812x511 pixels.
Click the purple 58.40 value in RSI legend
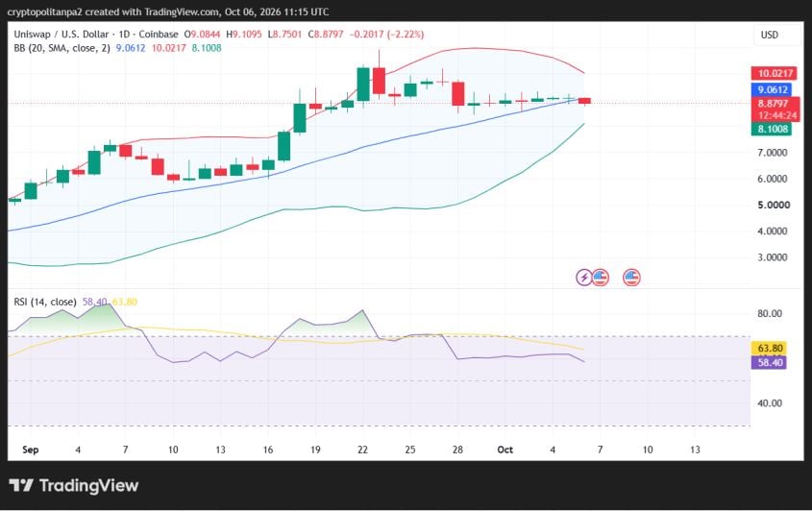pos(95,302)
